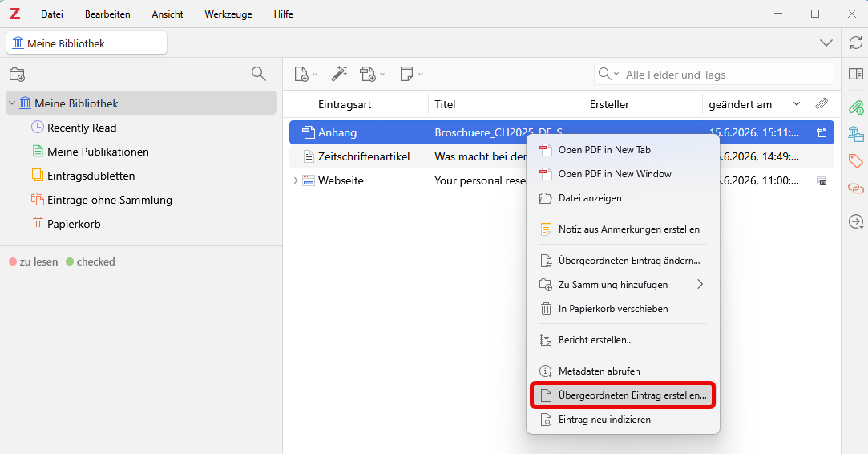This screenshot has width=868, height=454.
Task: Select the Webseite item row
Action: (x=561, y=180)
